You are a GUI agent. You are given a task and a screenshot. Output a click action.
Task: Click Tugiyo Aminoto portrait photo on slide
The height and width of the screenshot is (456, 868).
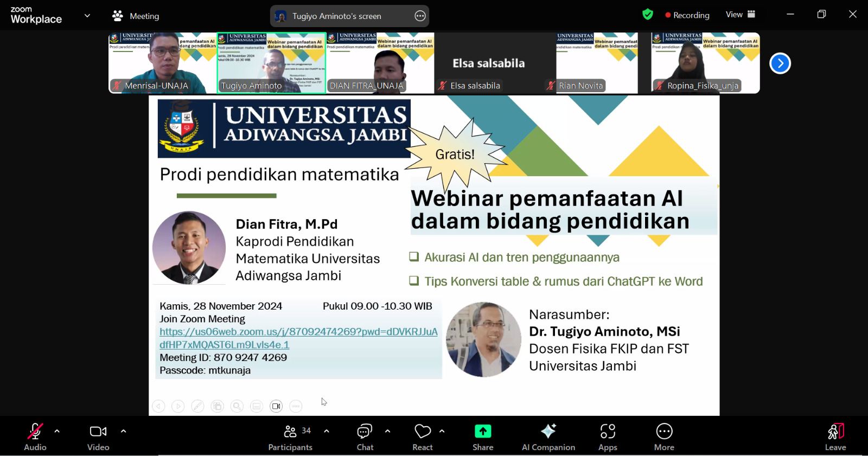click(x=483, y=339)
